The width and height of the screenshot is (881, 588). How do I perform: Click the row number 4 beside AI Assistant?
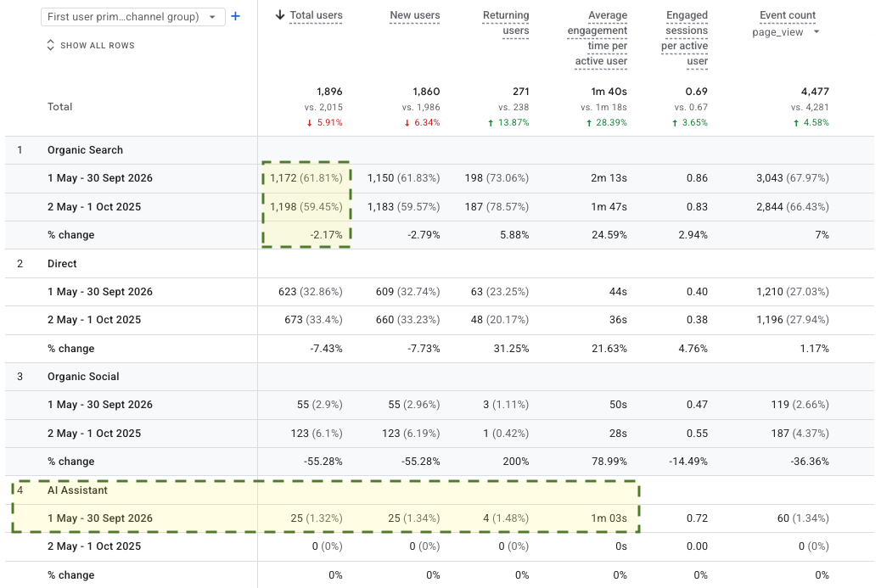[20, 490]
